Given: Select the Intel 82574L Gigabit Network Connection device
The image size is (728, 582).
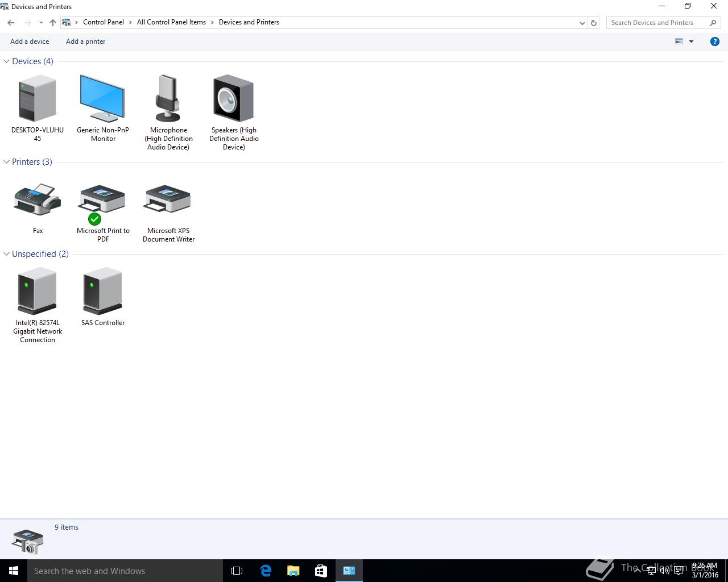Looking at the screenshot, I should coord(38,291).
